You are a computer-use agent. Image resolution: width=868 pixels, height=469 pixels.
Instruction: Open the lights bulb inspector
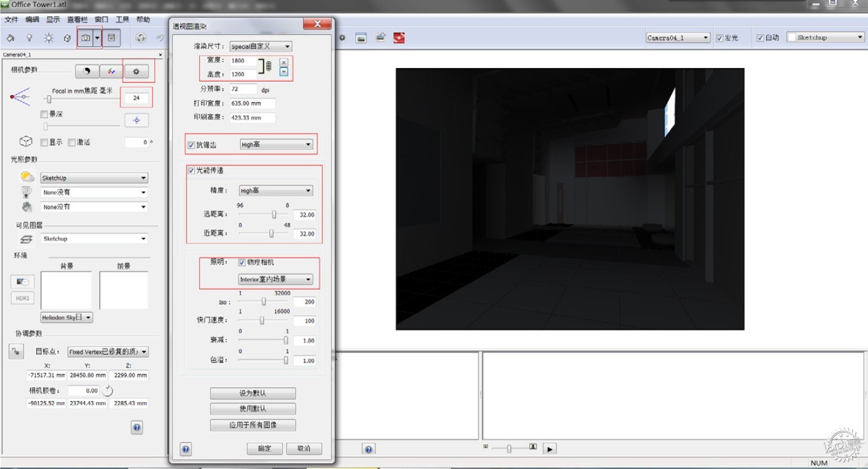[x=29, y=38]
